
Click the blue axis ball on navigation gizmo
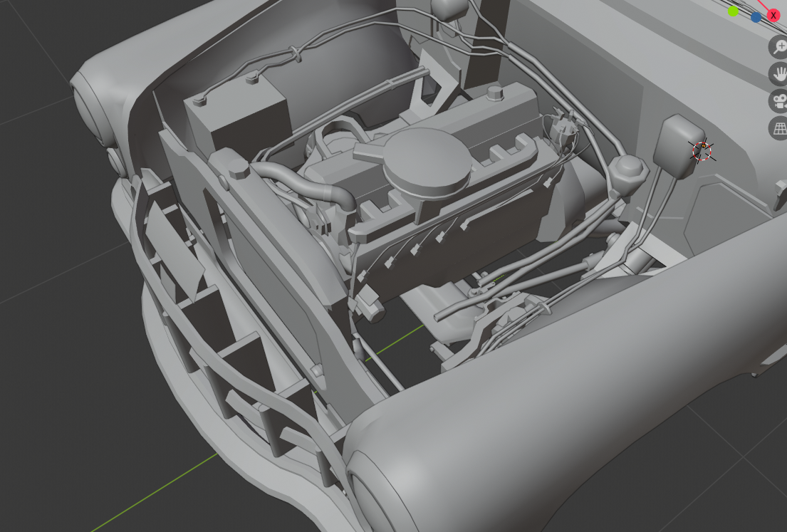tap(756, 18)
